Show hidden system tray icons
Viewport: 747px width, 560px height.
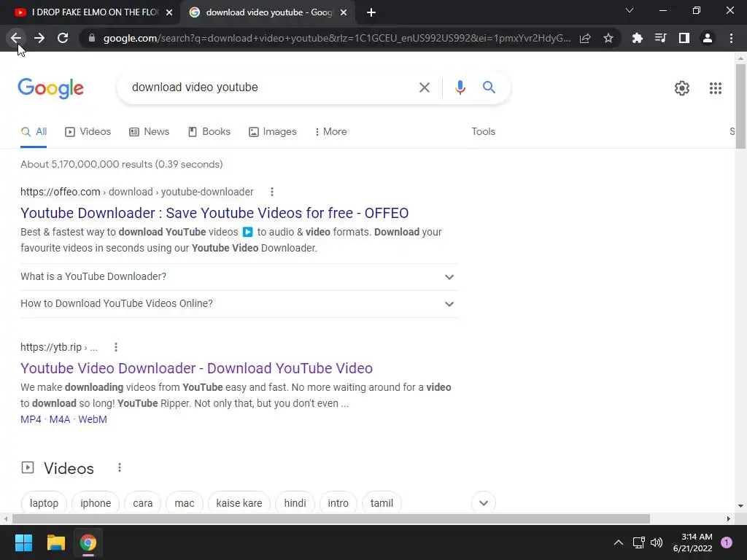click(619, 542)
